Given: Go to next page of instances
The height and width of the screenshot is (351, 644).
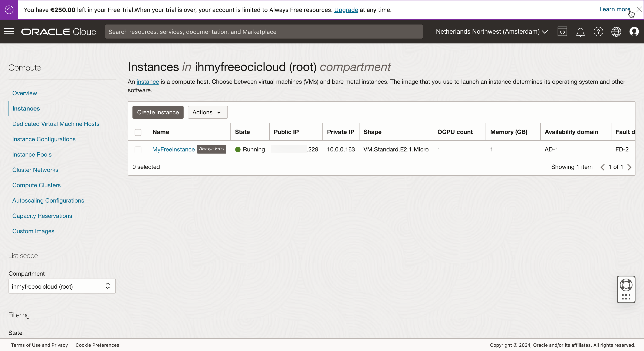Looking at the screenshot, I should pos(630,167).
